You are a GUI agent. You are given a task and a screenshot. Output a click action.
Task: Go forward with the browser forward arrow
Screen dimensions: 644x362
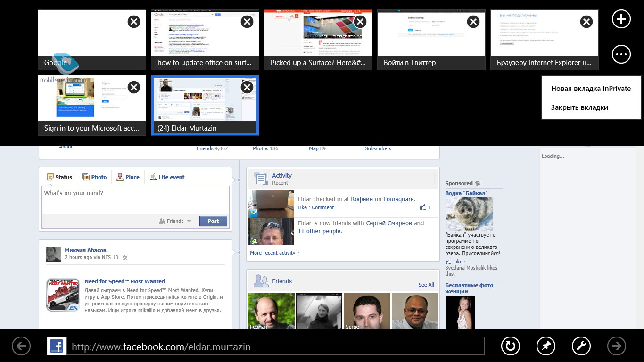[x=616, y=346]
